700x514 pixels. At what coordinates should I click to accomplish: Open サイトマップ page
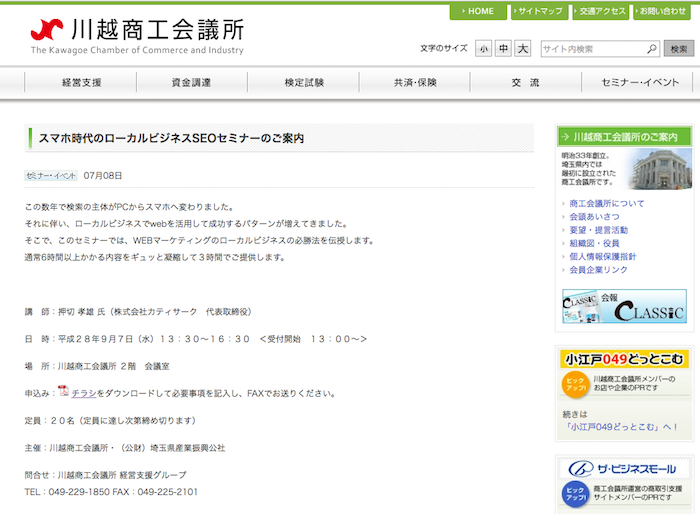click(x=539, y=11)
